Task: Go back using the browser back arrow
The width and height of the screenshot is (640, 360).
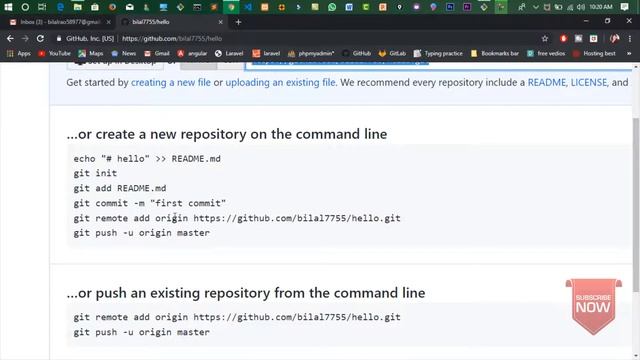Action: (x=10, y=38)
